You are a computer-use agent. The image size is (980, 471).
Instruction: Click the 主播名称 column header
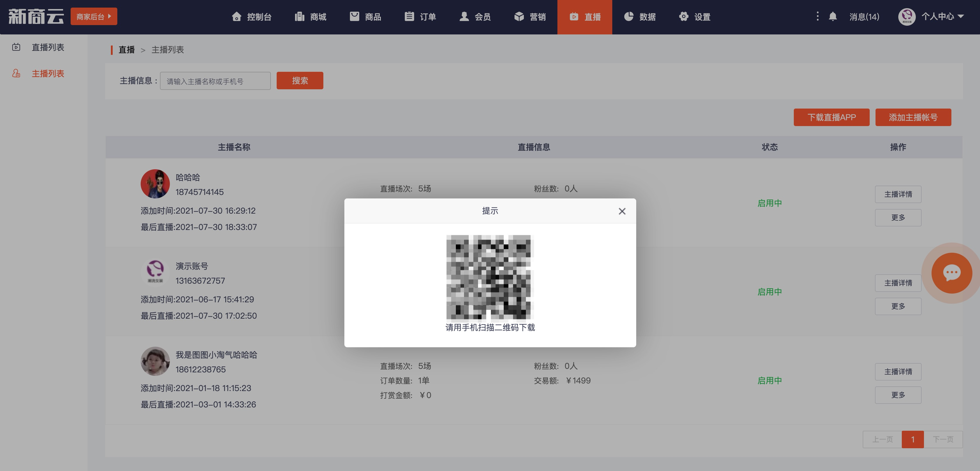click(234, 147)
